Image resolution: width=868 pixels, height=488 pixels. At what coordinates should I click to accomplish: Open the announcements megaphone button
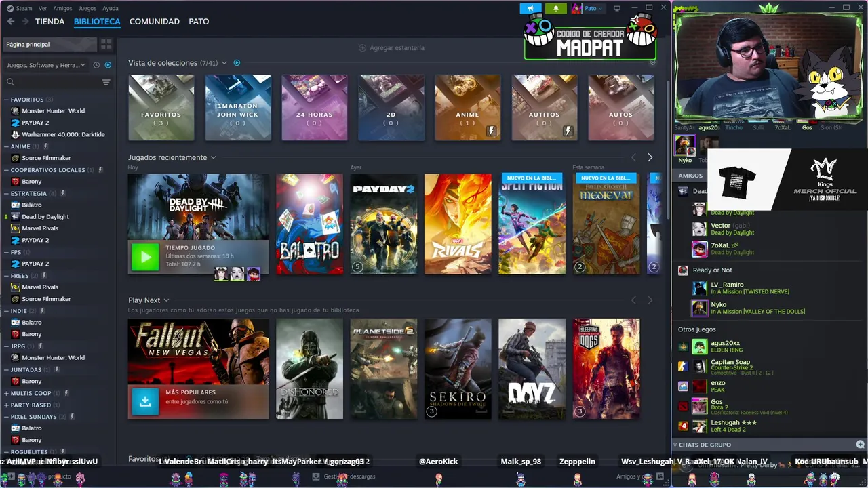tap(530, 8)
